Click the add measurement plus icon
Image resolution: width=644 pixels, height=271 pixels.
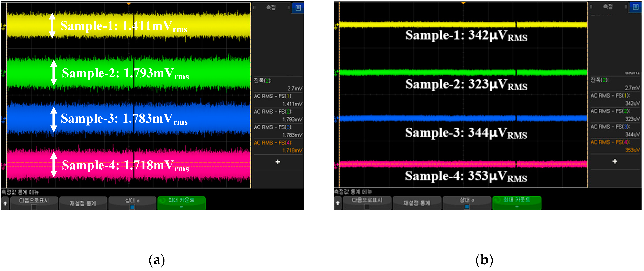[278, 163]
